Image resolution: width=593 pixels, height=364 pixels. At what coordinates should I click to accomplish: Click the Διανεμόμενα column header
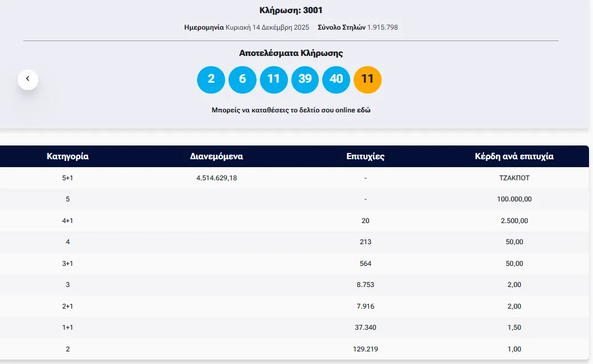click(217, 156)
